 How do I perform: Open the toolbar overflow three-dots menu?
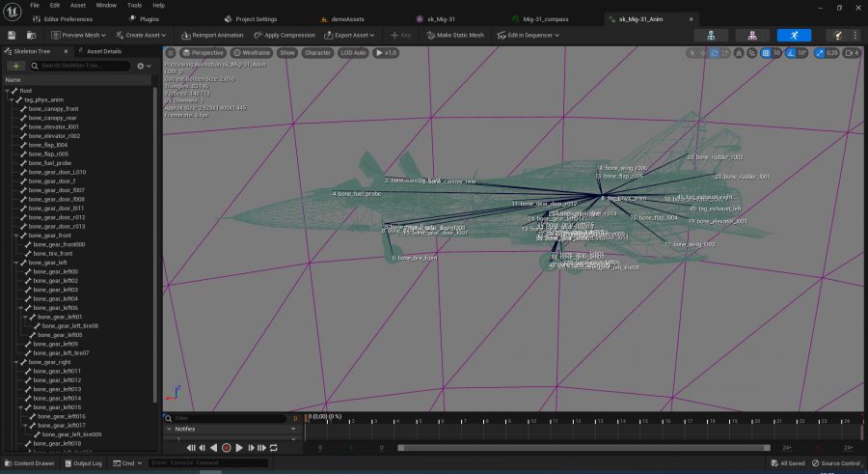[854, 35]
